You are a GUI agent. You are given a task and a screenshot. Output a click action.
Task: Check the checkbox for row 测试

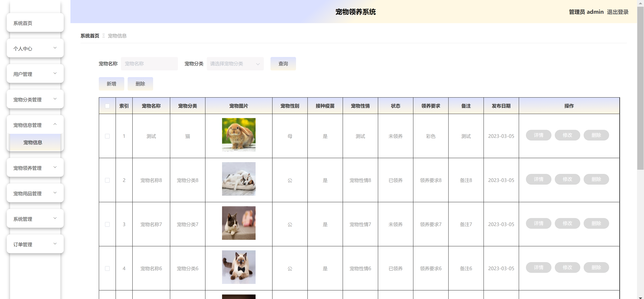click(107, 136)
